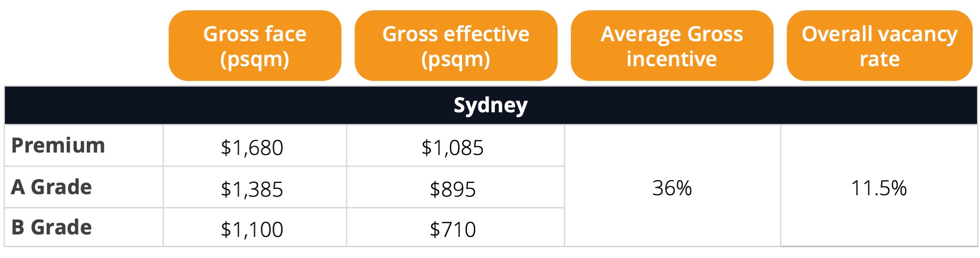Image resolution: width=980 pixels, height=258 pixels.
Task: Click the Sydney section header row
Action: point(490,105)
